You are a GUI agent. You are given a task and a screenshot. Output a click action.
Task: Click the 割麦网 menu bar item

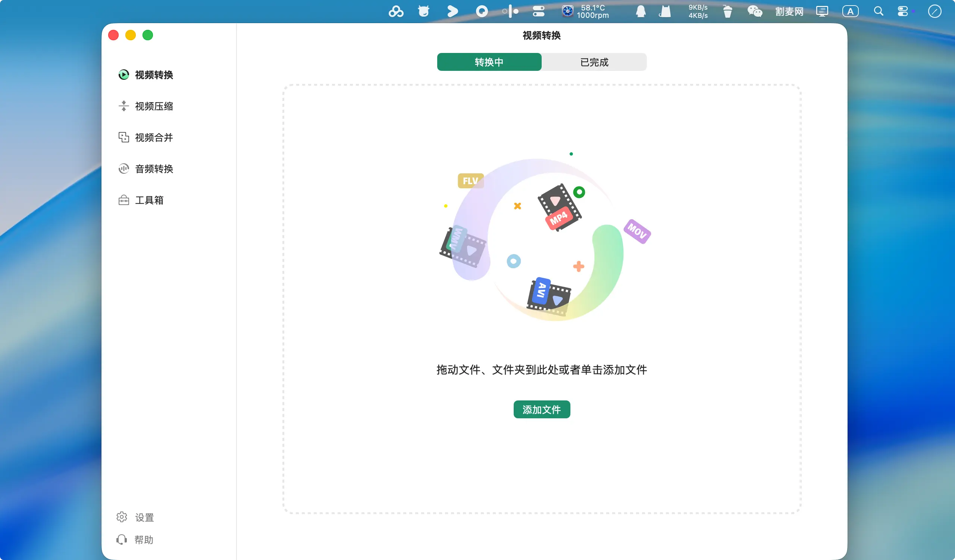tap(789, 11)
